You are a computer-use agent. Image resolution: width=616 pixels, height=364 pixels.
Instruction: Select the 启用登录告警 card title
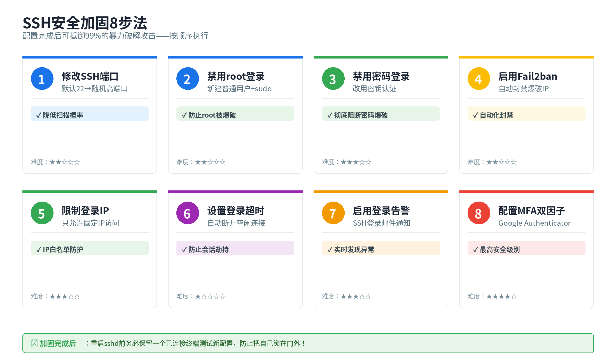click(381, 211)
